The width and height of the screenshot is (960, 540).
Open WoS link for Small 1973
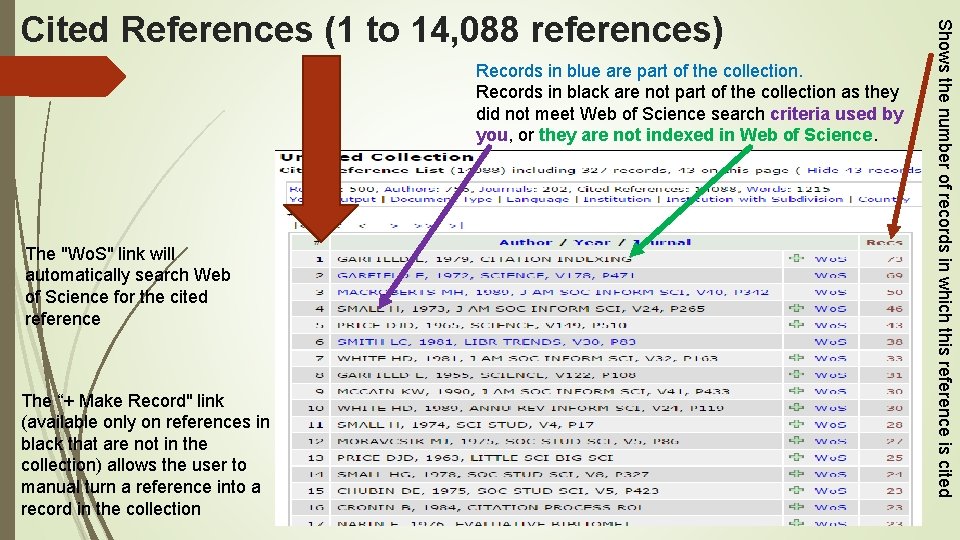[830, 309]
